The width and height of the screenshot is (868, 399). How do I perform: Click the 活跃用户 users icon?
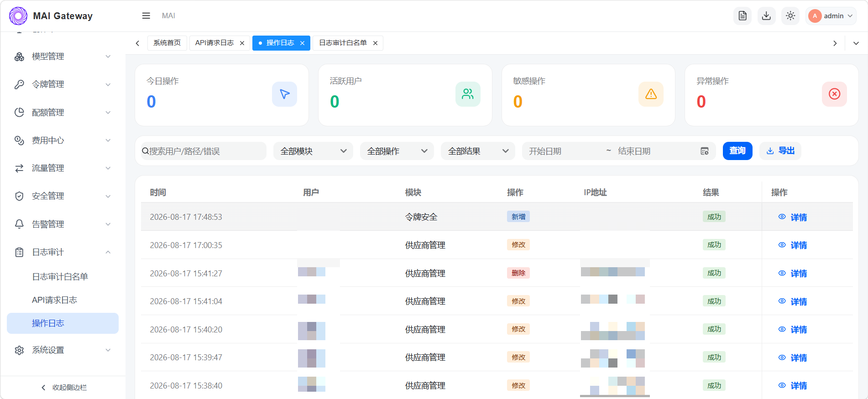468,94
